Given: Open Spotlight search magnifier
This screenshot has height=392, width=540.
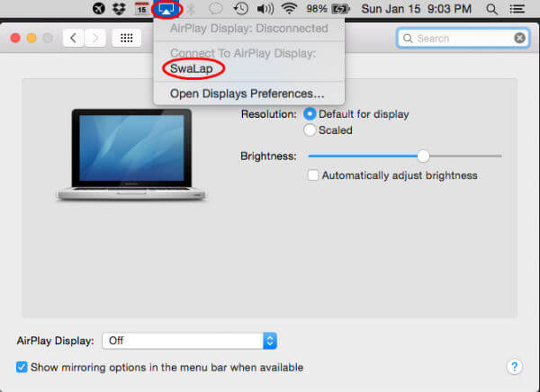Looking at the screenshot, I should [x=491, y=9].
